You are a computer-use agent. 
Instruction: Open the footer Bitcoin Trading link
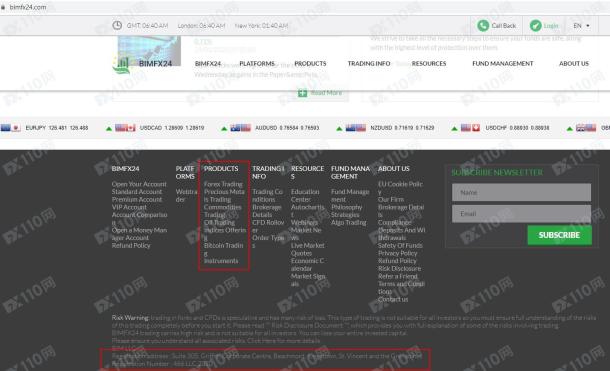coord(223,249)
